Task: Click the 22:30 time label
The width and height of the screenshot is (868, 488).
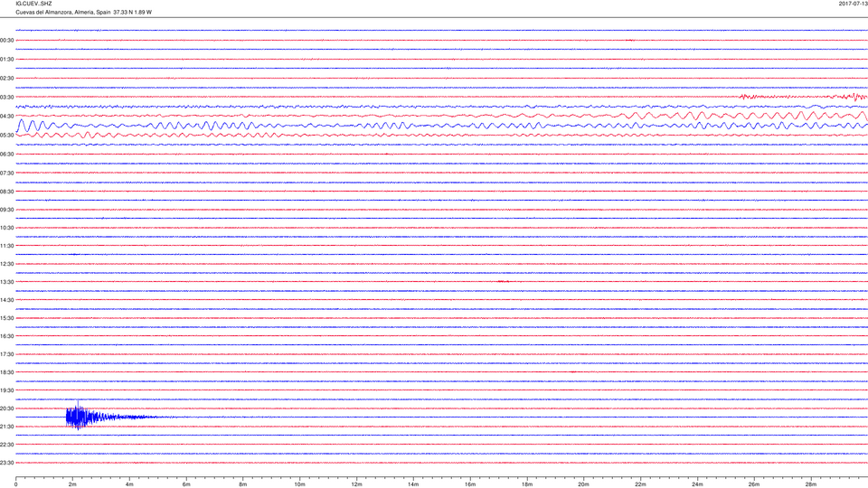Action: [6, 445]
